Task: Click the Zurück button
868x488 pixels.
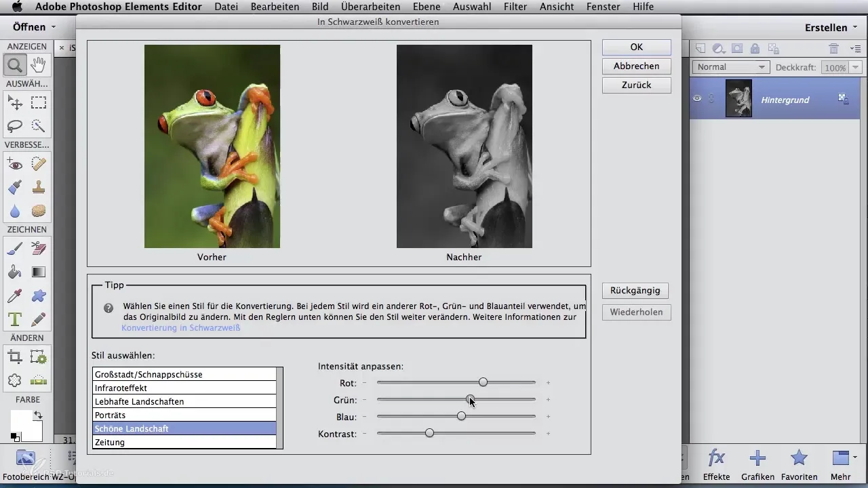Action: click(636, 85)
